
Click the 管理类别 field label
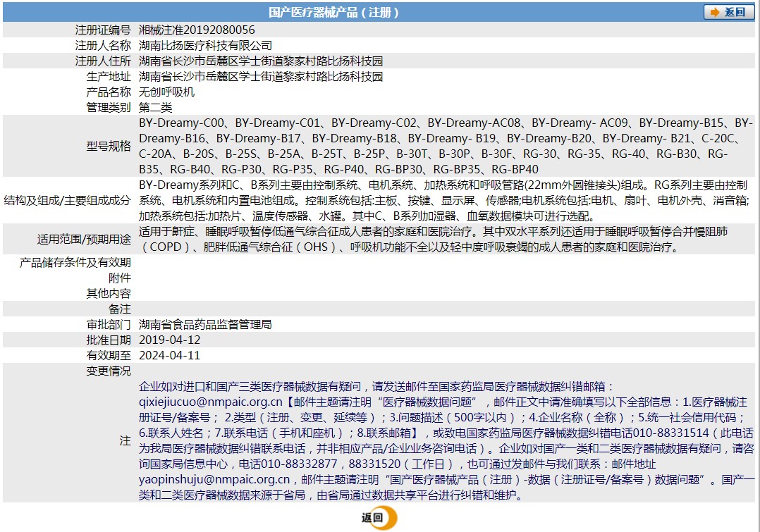109,108
